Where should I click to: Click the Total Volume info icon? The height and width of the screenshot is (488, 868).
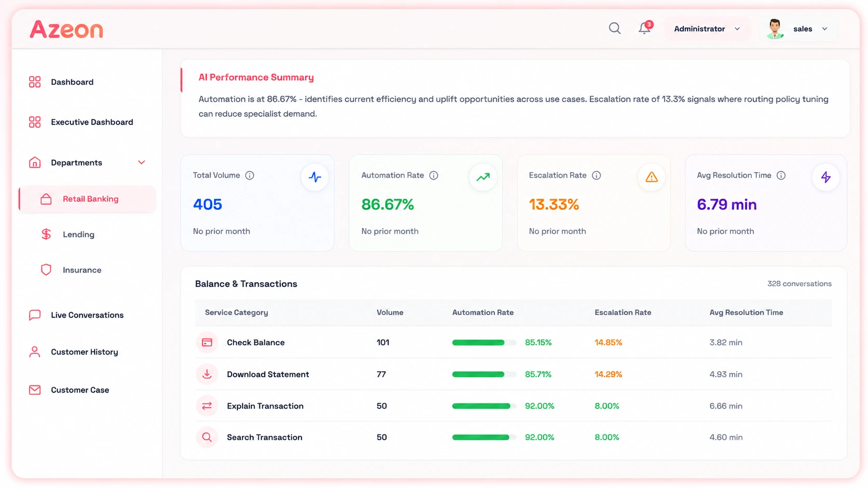[x=250, y=175]
